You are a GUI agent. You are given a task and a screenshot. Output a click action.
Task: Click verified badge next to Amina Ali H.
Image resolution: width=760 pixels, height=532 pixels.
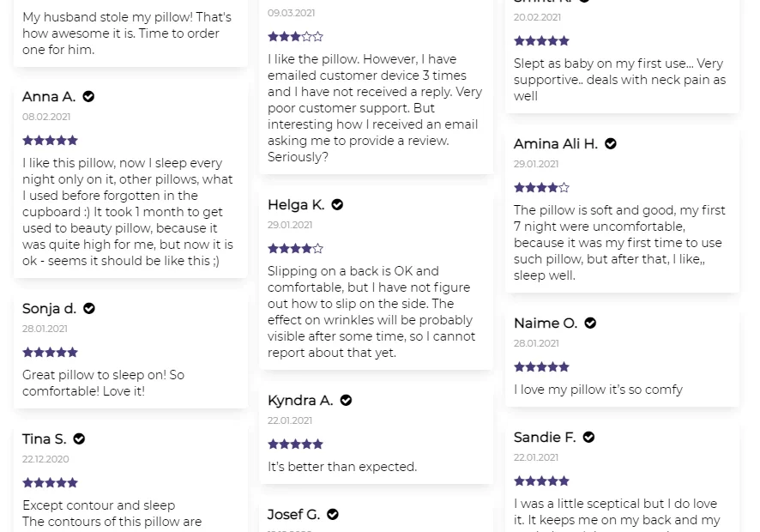pos(611,144)
